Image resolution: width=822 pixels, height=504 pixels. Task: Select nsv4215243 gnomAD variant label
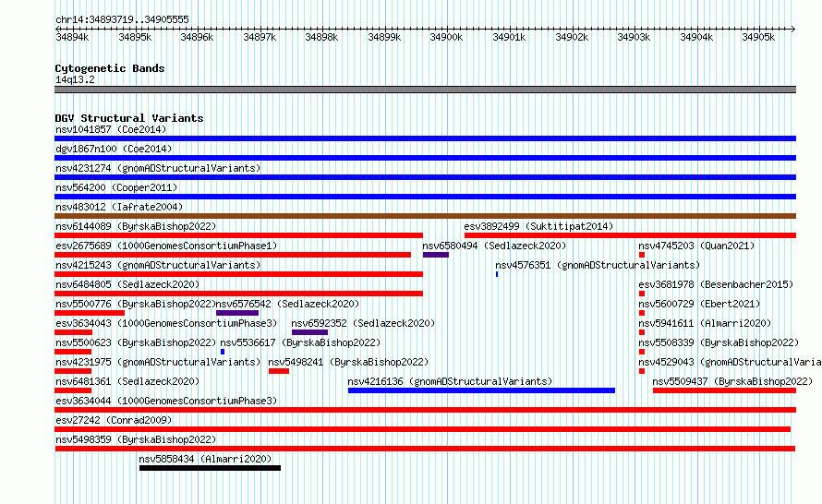tap(158, 265)
